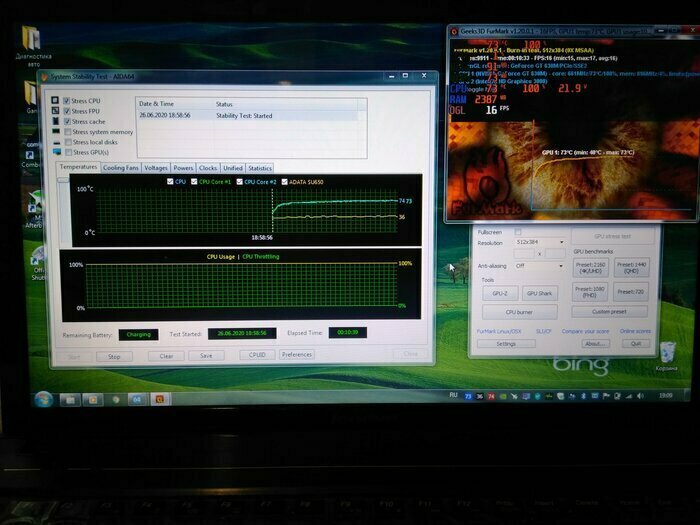Switch to the Clocks tab

click(x=208, y=168)
